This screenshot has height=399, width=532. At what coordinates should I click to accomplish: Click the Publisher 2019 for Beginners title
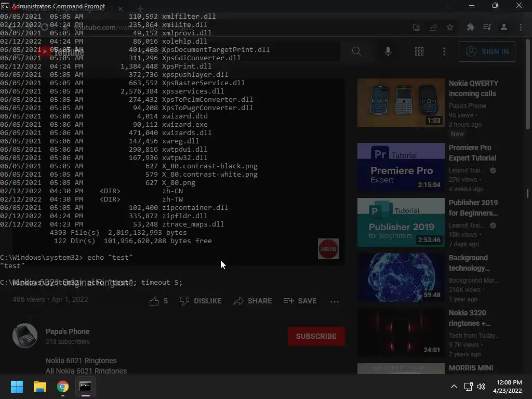point(473,208)
